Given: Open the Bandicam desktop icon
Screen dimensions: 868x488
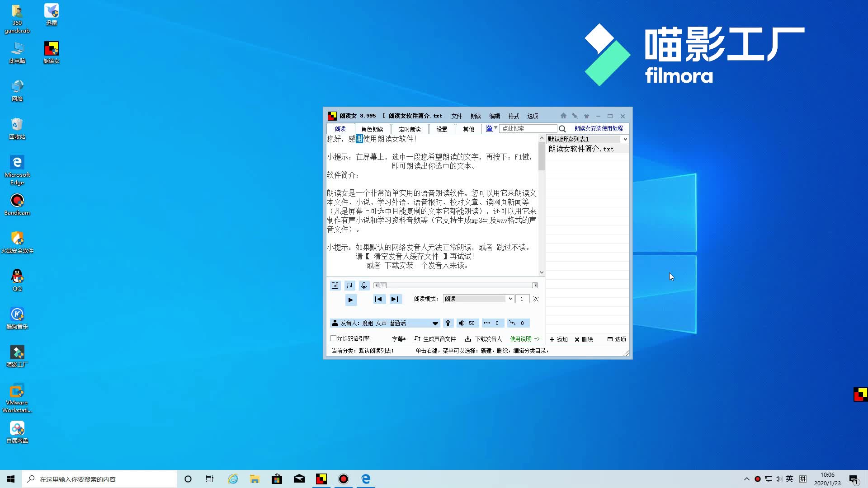Looking at the screenshot, I should [17, 205].
